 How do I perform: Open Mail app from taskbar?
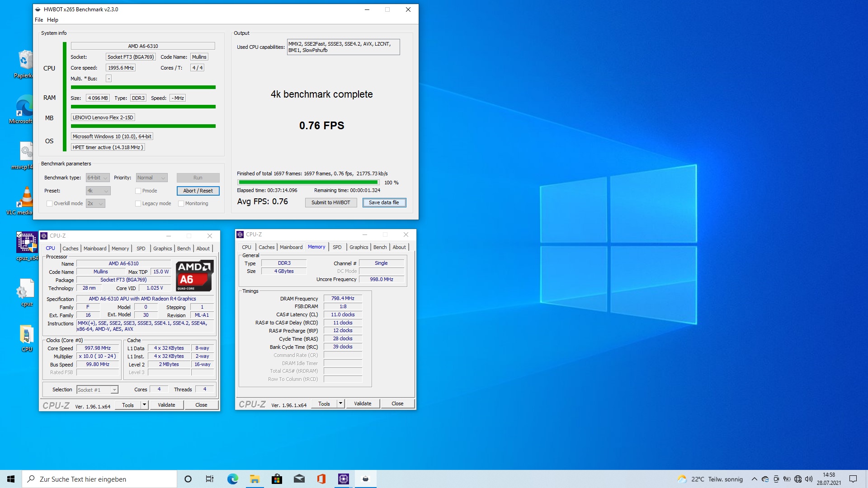(299, 479)
